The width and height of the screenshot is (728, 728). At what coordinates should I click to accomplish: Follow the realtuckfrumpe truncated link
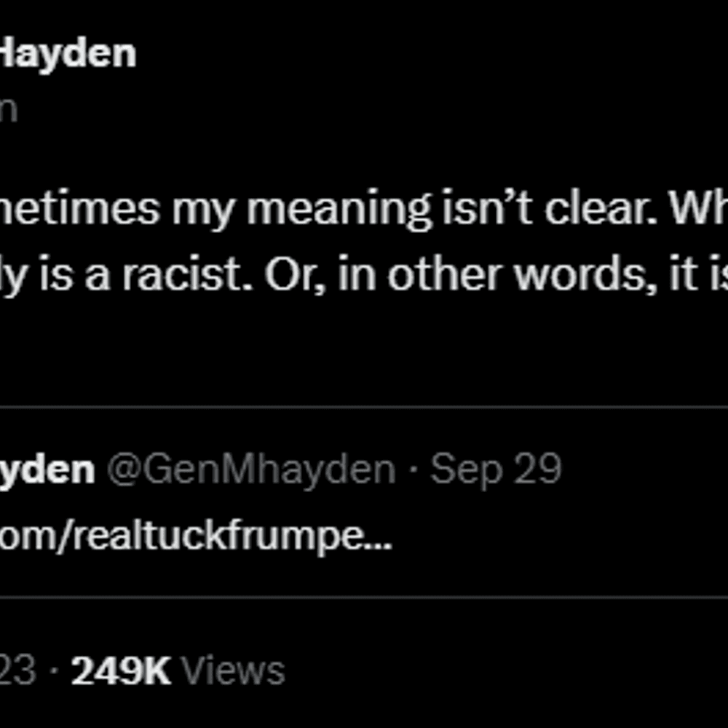195,536
